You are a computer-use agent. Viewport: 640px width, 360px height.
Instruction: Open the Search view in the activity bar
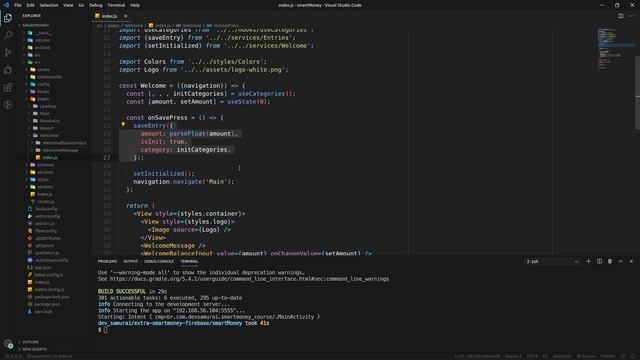pyautogui.click(x=8, y=35)
